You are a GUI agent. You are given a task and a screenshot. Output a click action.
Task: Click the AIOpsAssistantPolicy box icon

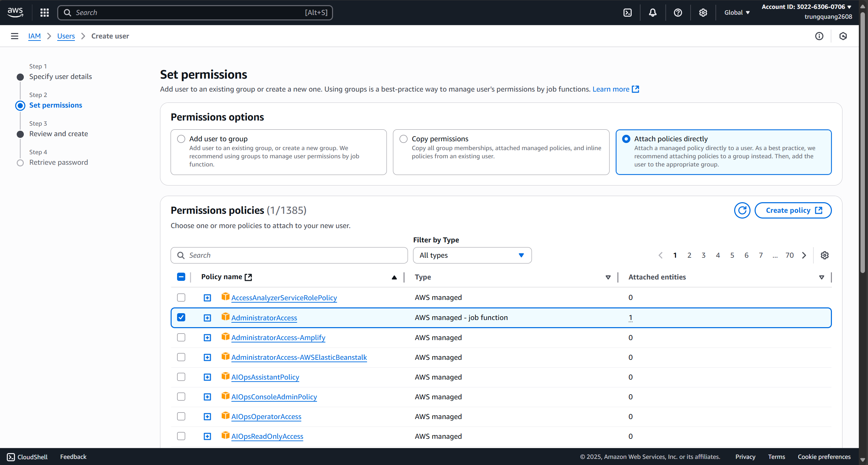[x=225, y=376]
